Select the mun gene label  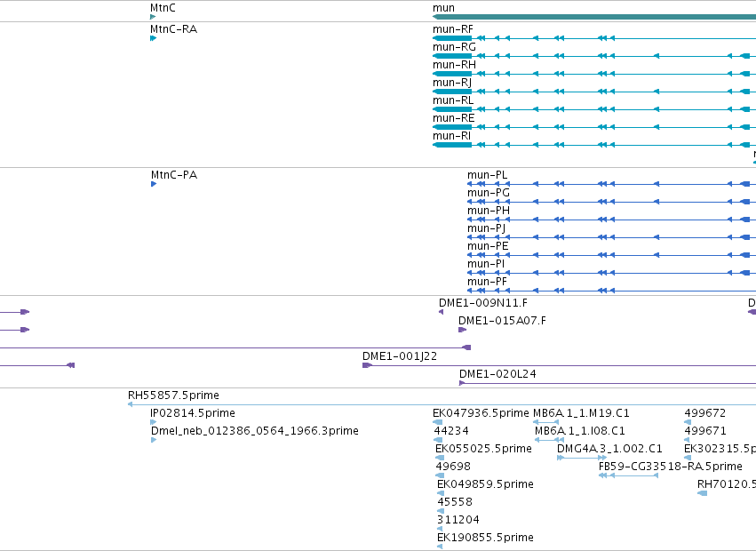pos(443,8)
